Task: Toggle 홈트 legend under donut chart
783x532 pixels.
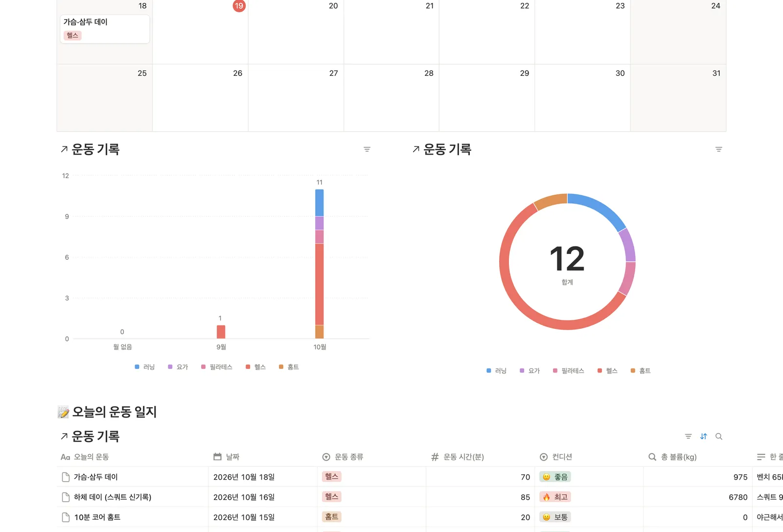Action: tap(641, 371)
